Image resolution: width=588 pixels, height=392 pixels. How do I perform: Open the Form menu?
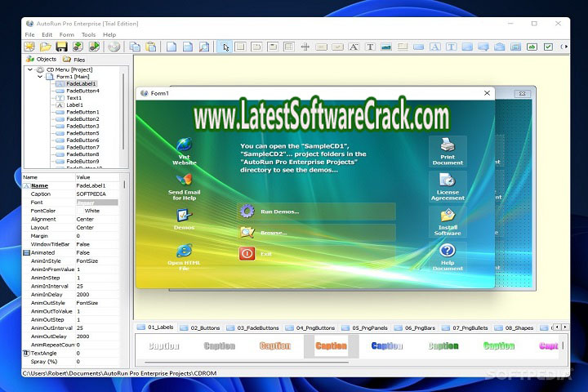67,34
